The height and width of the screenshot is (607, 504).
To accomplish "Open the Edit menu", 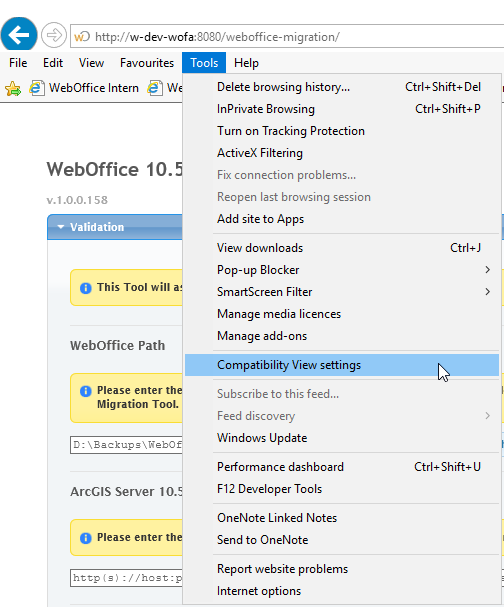I will coord(53,63).
